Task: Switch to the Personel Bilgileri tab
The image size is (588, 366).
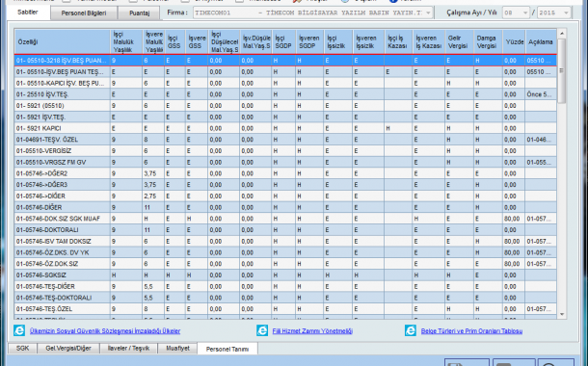Action: point(84,13)
